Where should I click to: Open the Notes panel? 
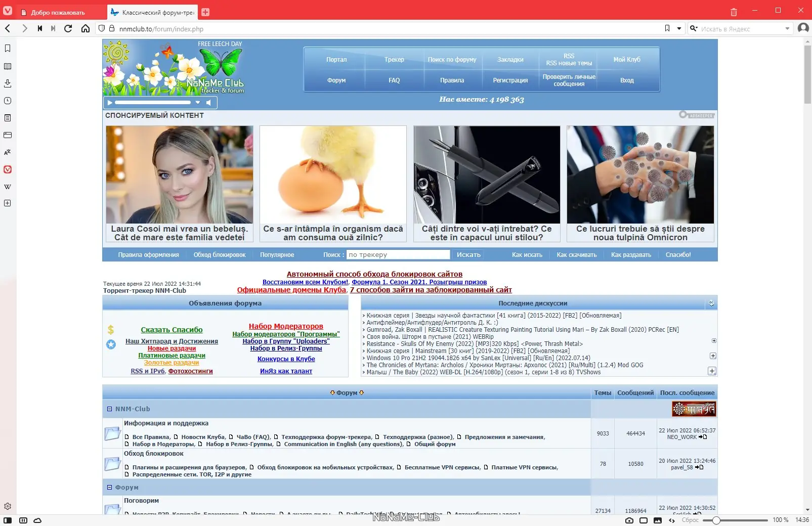(7, 117)
